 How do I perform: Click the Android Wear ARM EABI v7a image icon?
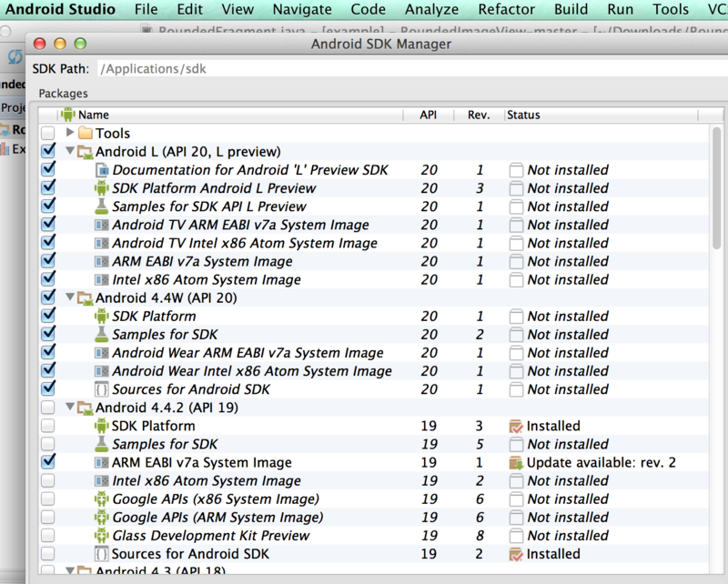(102, 353)
